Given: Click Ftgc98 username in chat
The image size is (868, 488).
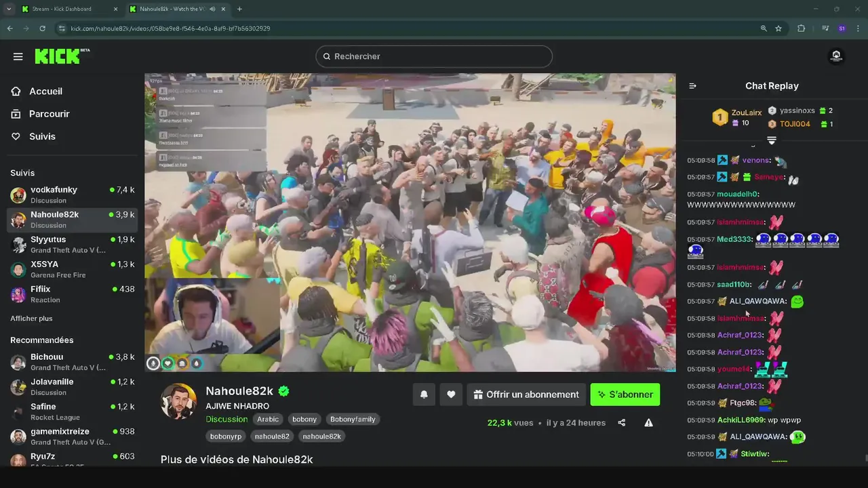Looking at the screenshot, I should [741, 403].
